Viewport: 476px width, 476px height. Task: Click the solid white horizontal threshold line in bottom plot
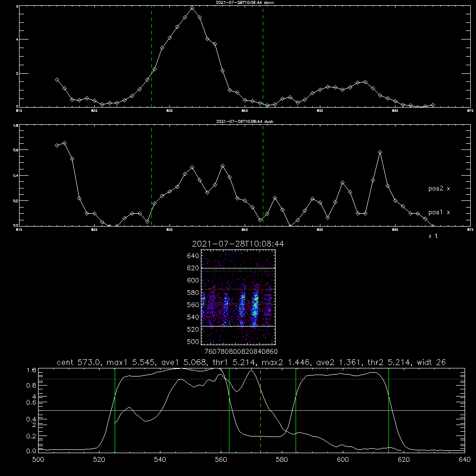point(251,410)
